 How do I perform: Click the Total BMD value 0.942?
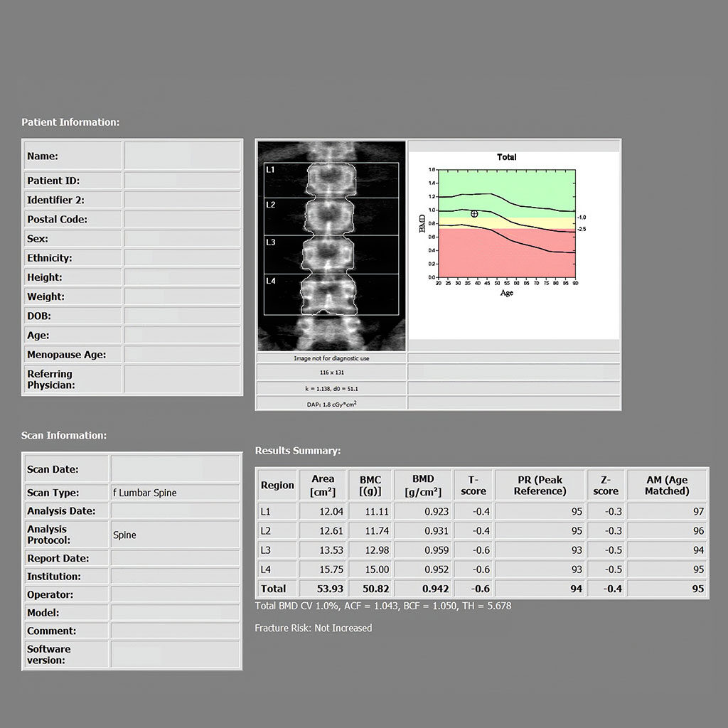click(x=436, y=589)
